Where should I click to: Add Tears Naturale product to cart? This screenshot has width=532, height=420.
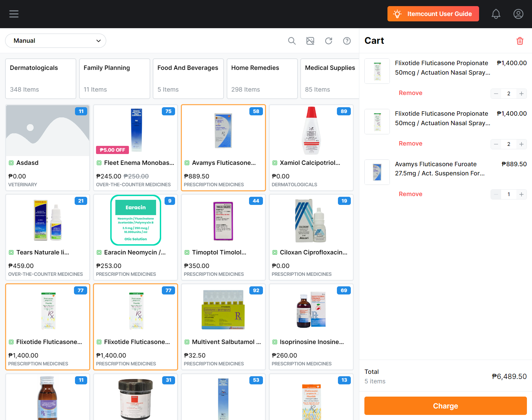click(x=47, y=237)
